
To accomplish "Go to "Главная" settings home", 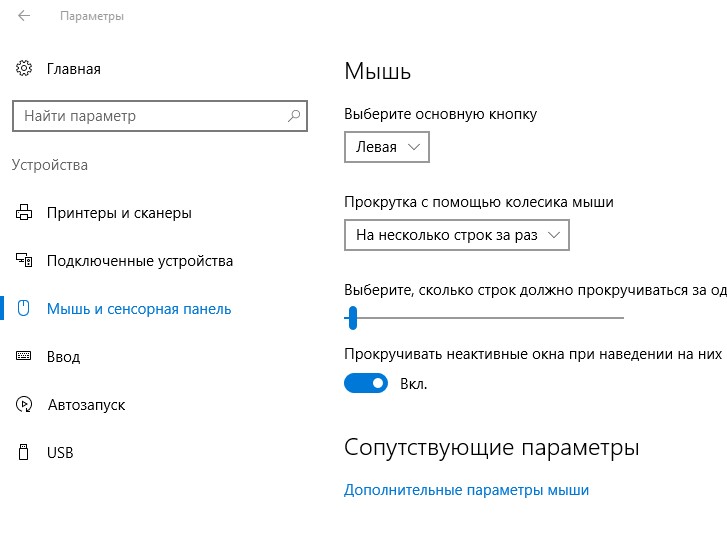I will tap(73, 69).
